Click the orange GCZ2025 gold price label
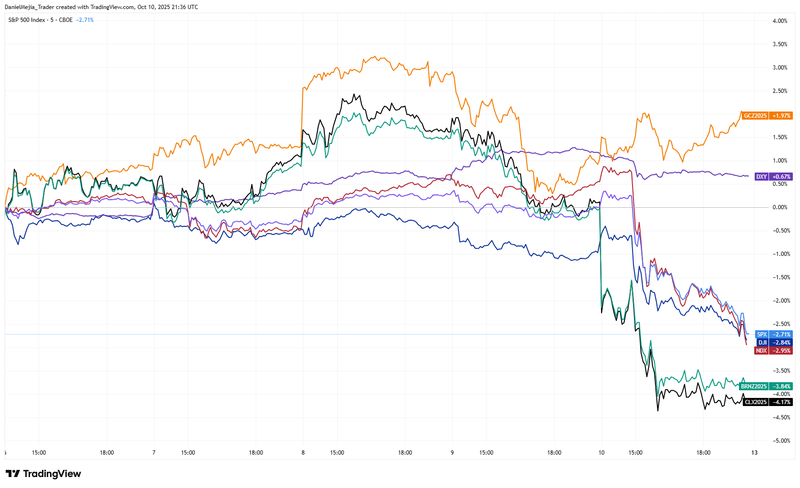 click(752, 116)
